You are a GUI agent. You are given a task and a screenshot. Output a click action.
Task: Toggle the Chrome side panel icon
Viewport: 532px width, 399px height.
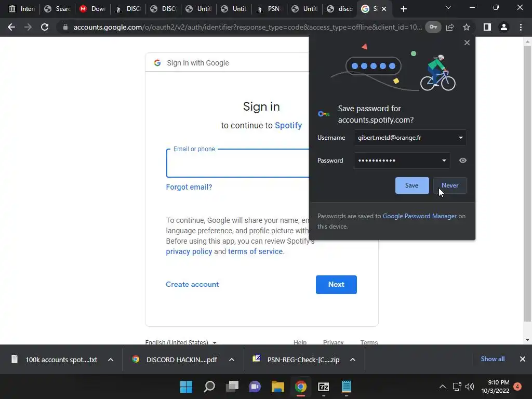(x=487, y=27)
